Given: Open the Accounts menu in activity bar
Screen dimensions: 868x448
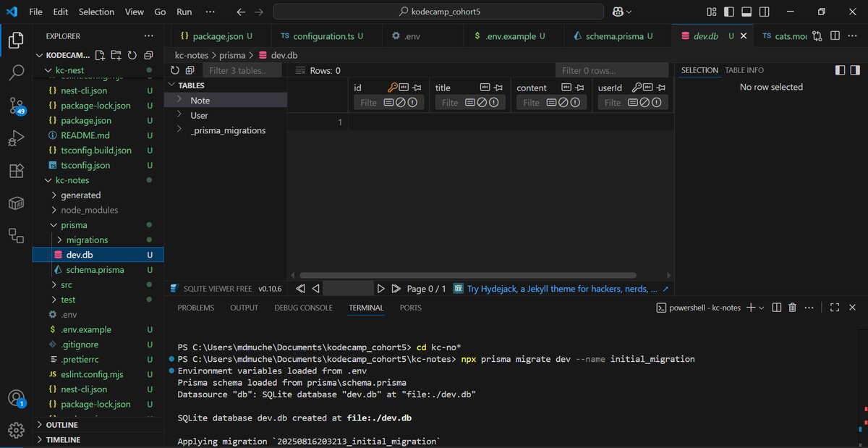Looking at the screenshot, I should (16, 398).
